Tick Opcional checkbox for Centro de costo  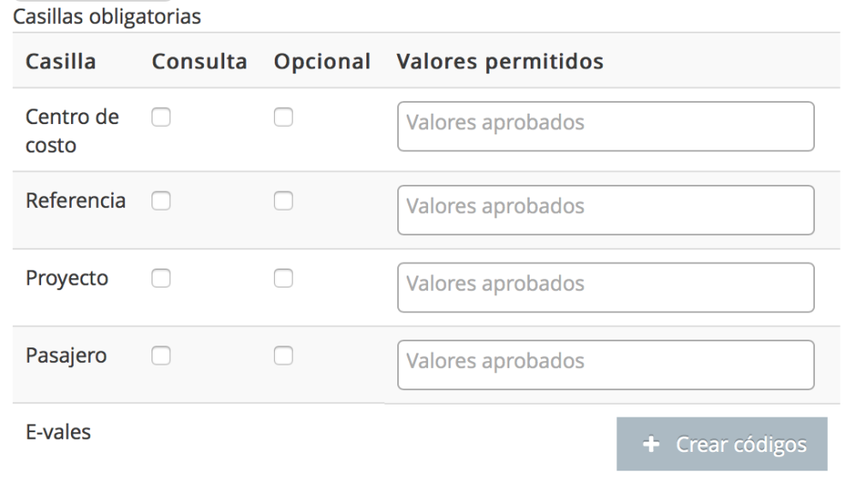coord(283,118)
